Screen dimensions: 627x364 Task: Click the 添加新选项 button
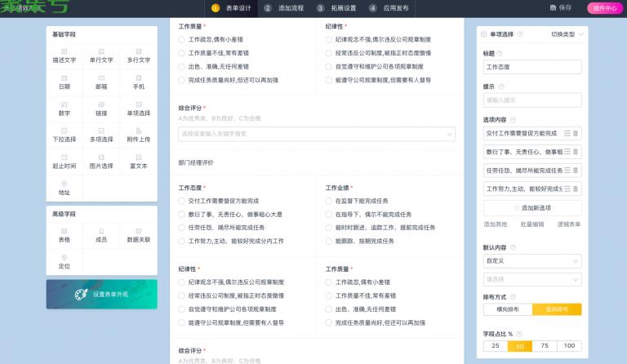(531, 208)
